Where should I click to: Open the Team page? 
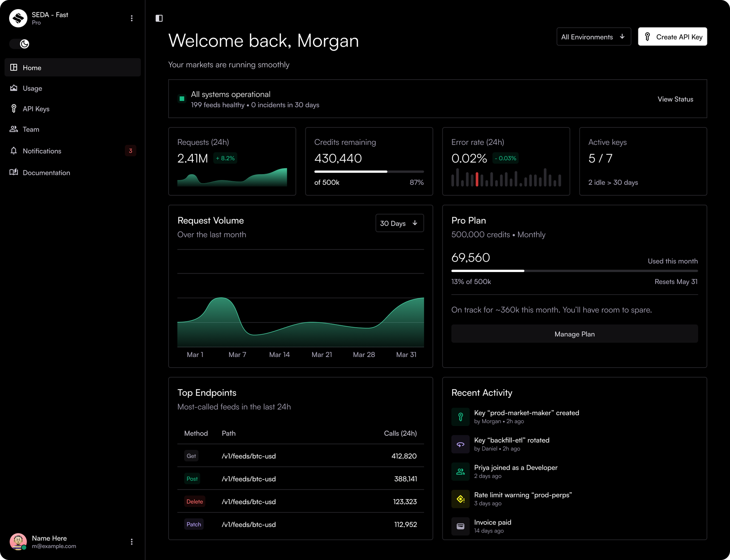point(73,129)
